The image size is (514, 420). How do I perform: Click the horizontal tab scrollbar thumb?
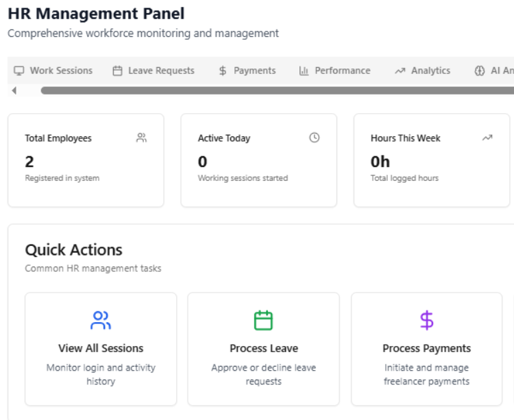click(278, 90)
